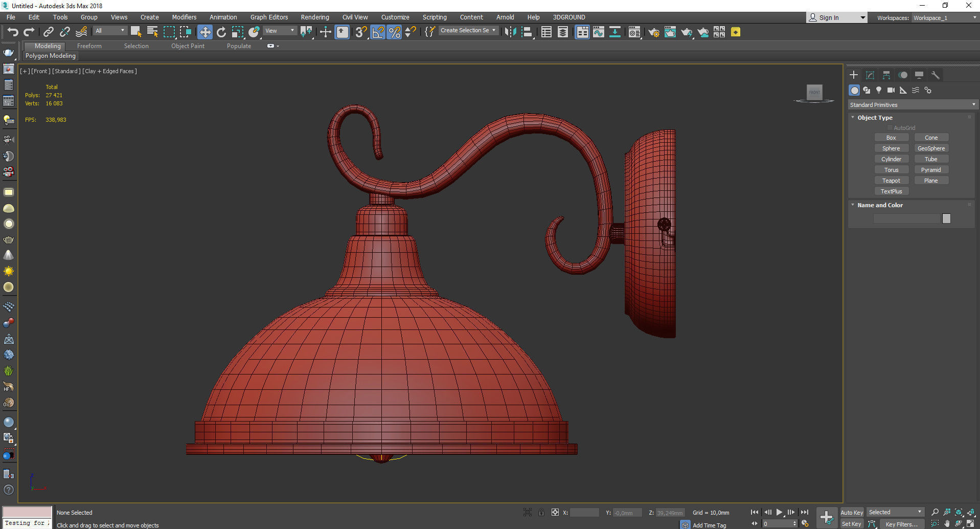Toggle Auto Key mode
Image resolution: width=980 pixels, height=529 pixels.
pyautogui.click(x=852, y=512)
